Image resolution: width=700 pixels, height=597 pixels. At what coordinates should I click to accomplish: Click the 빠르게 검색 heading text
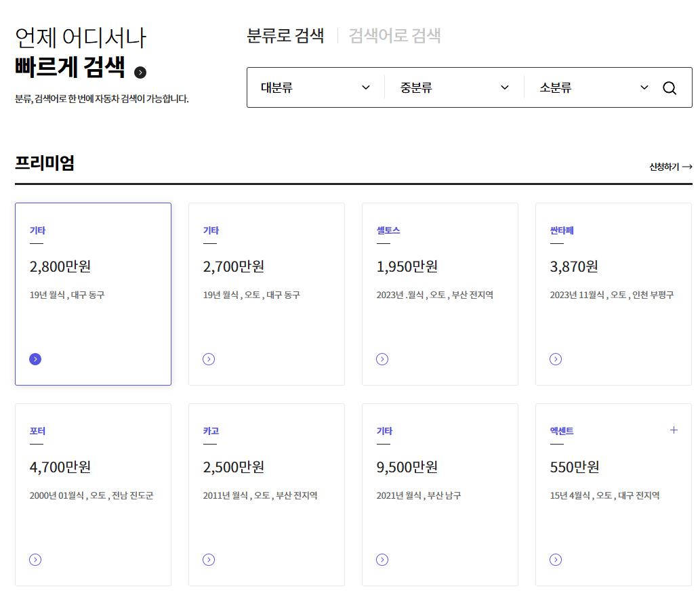pos(70,67)
